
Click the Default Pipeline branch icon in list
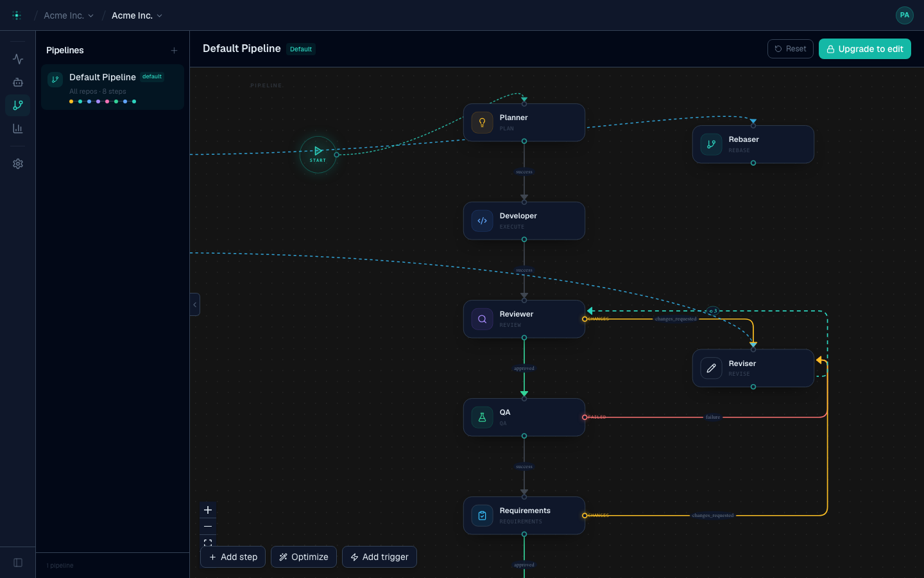tap(55, 80)
